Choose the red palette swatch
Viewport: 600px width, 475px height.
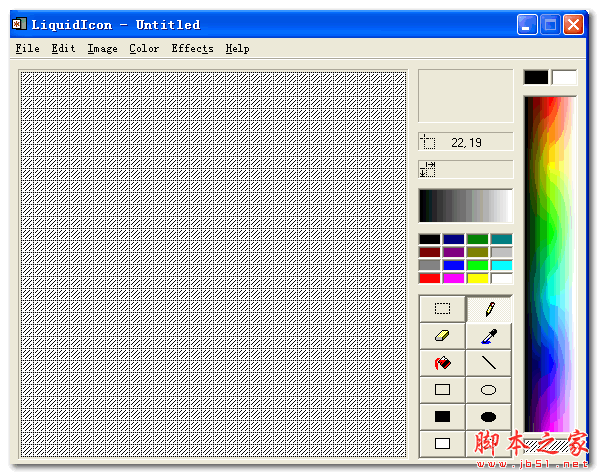tap(430, 278)
